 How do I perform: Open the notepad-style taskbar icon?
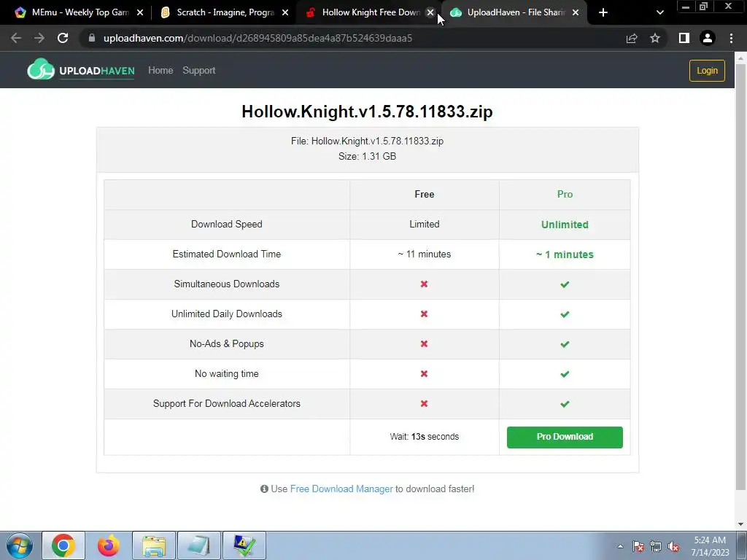[198, 545]
